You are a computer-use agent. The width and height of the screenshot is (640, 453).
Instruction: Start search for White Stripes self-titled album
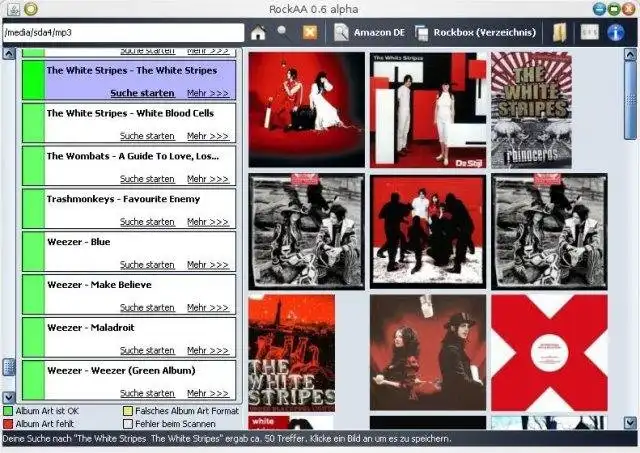[142, 93]
